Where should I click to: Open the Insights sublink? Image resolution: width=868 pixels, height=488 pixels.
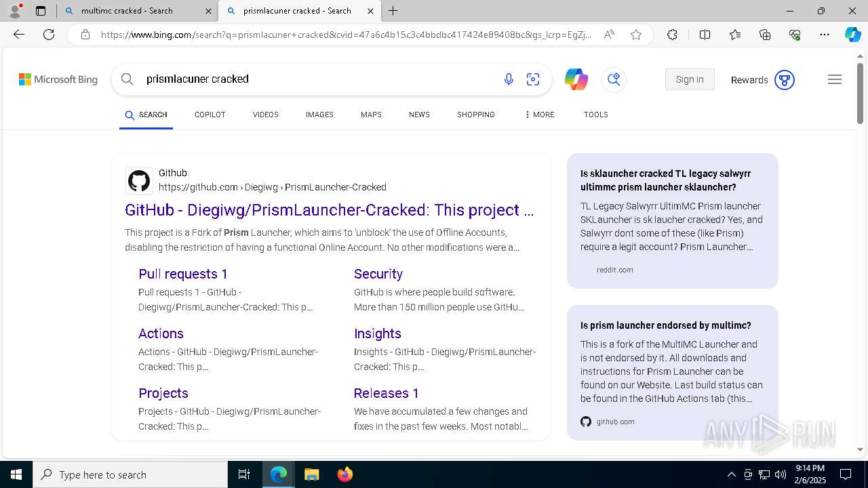pos(378,333)
